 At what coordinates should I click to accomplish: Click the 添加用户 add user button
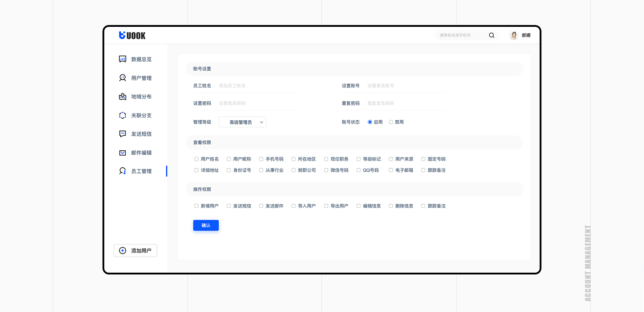point(135,250)
